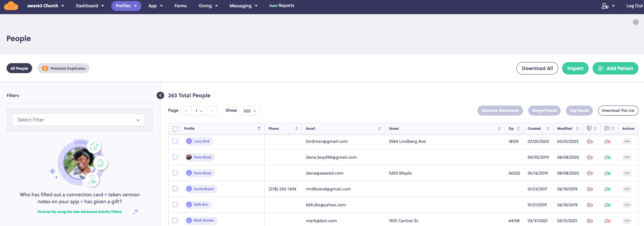Open the App menu
Viewport: 644px width, 226px height.
point(156,6)
